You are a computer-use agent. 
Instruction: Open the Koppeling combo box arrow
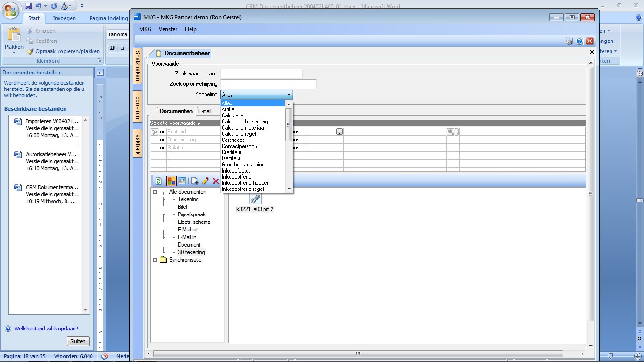pyautogui.click(x=289, y=95)
